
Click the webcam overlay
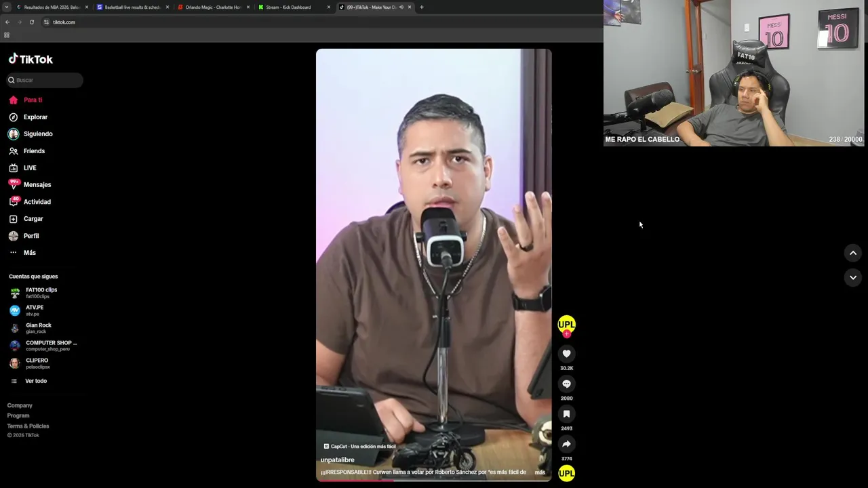pyautogui.click(x=734, y=73)
